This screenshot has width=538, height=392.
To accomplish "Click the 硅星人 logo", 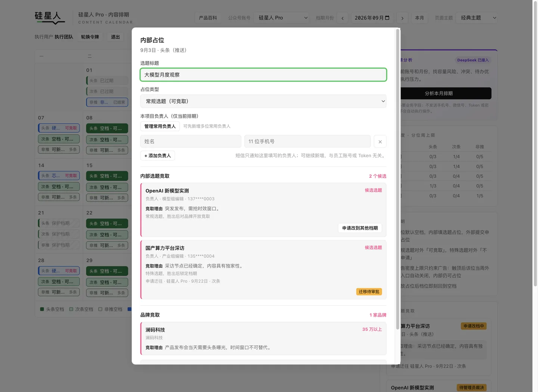I will click(50, 17).
